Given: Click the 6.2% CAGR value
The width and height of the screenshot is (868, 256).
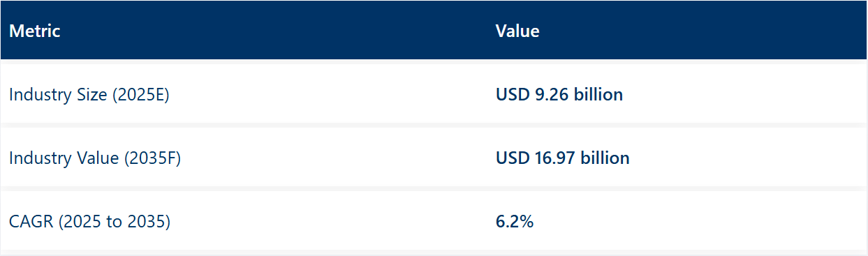Looking at the screenshot, I should [x=515, y=222].
